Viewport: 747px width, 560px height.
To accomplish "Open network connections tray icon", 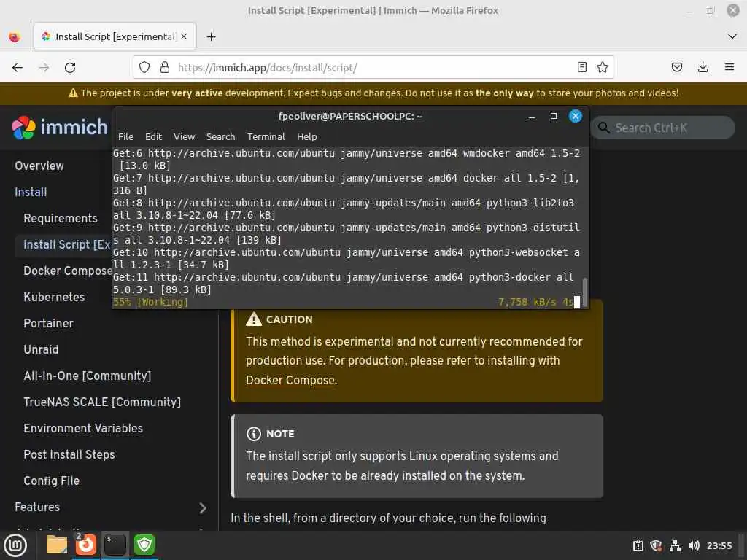I will pyautogui.click(x=675, y=545).
